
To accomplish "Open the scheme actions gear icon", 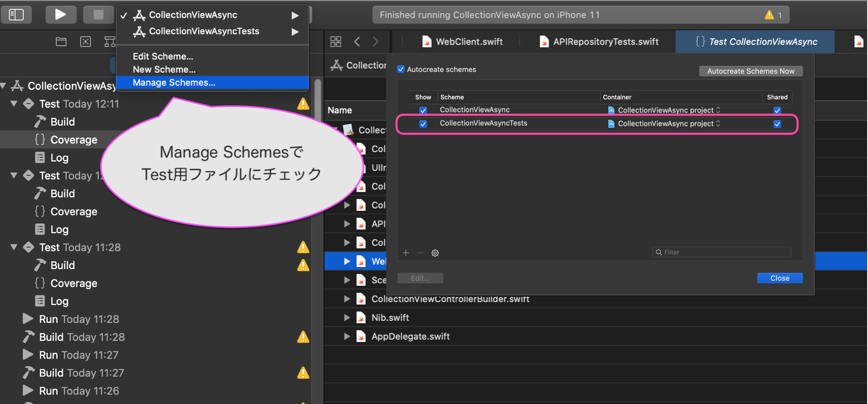I will [435, 253].
